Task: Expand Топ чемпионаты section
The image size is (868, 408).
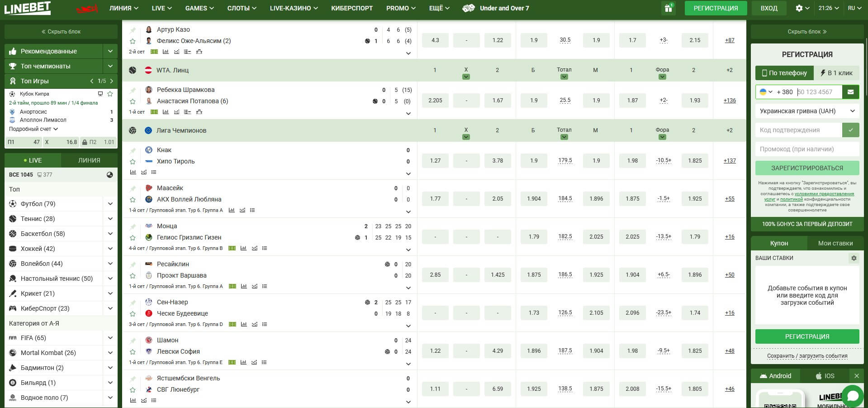Action: pyautogui.click(x=110, y=66)
